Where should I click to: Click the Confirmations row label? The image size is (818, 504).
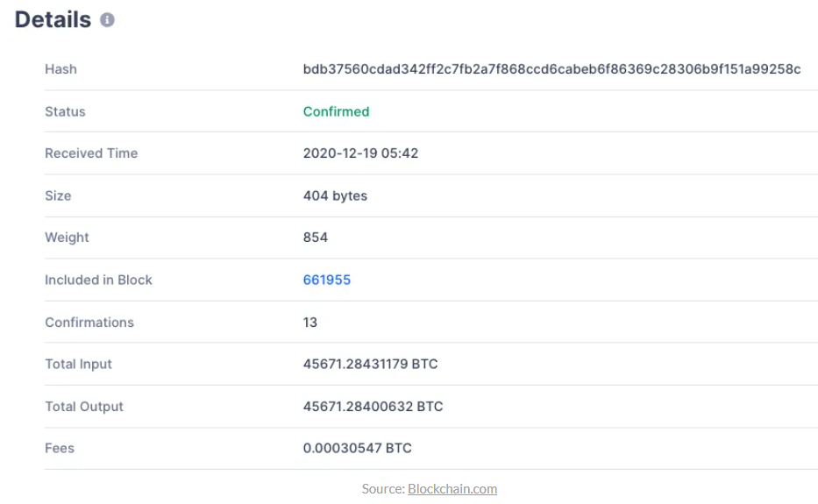pos(89,322)
